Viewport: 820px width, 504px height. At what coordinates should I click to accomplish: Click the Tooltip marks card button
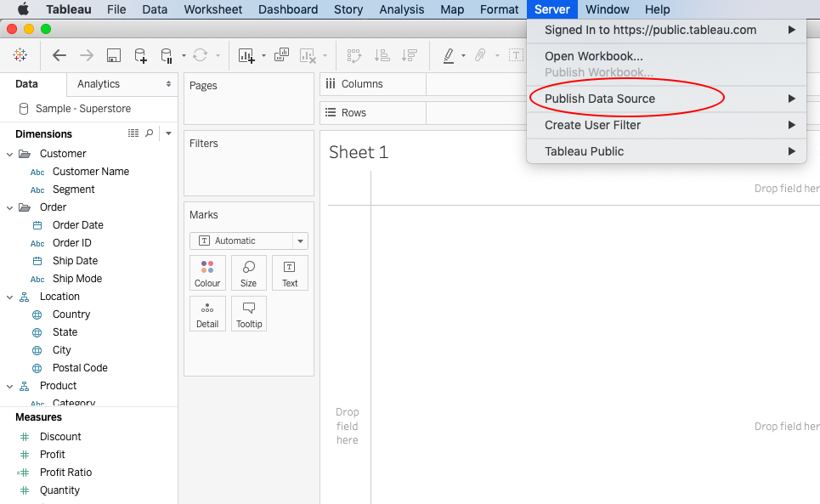coord(249,314)
